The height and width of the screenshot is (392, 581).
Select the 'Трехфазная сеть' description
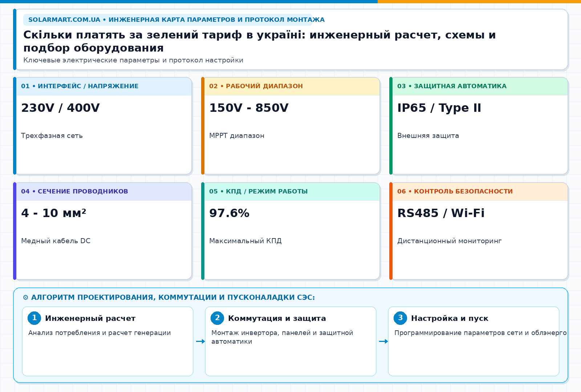[x=52, y=136]
